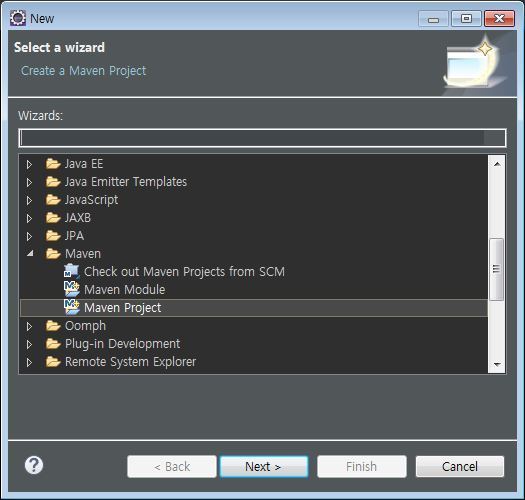Select the 'Plug-in Development' row label
Screen dimensions: 525x500
122,344
